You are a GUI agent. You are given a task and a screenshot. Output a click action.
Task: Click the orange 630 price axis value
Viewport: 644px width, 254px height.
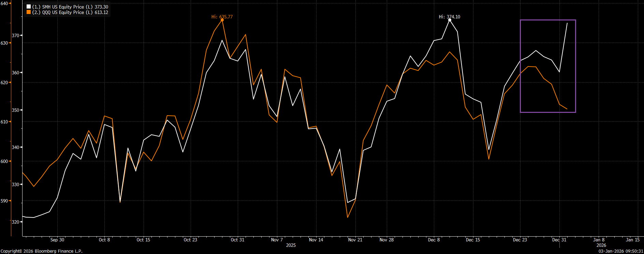pos(4,43)
